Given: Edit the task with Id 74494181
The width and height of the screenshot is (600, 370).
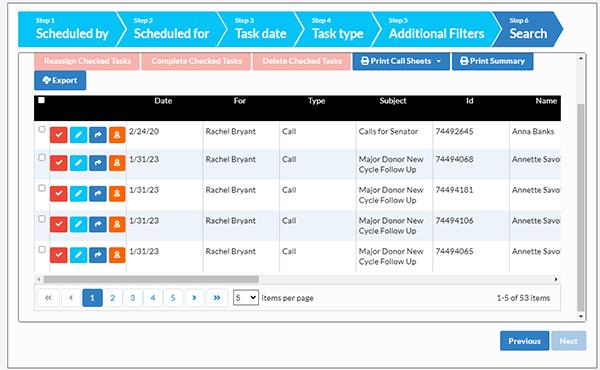Looking at the screenshot, I should 78,193.
